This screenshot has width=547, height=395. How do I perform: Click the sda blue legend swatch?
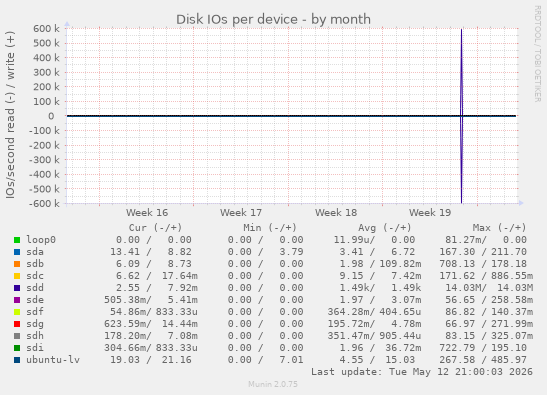click(x=17, y=252)
